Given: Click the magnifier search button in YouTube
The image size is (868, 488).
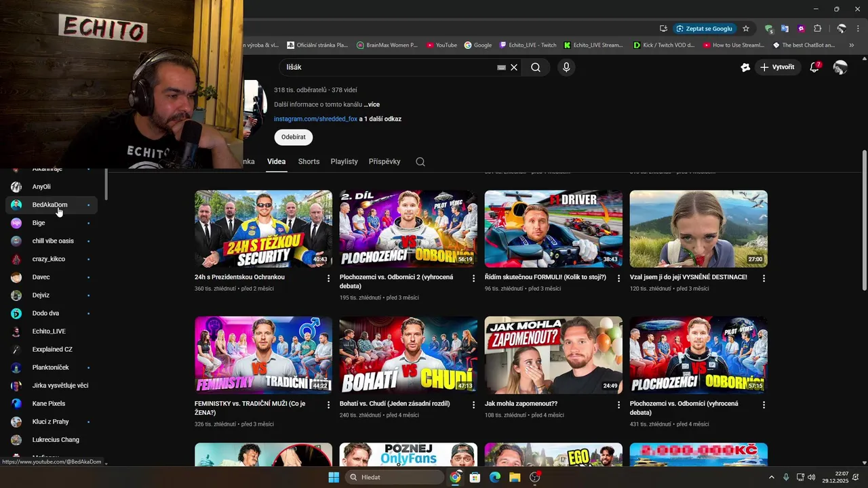Looking at the screenshot, I should [x=536, y=67].
